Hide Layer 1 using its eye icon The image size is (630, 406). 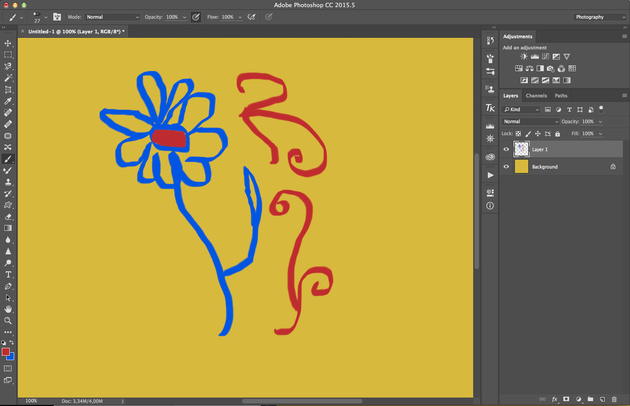coord(506,149)
